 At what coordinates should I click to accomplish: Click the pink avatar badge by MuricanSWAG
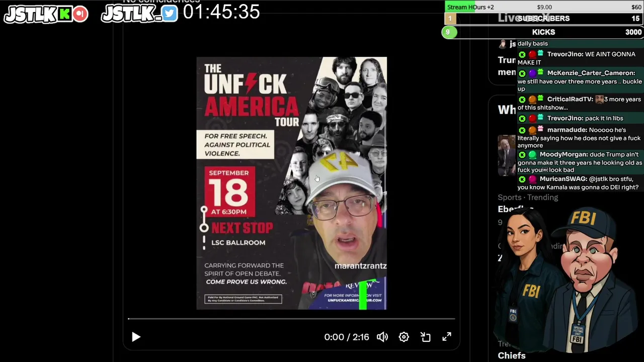pos(532,179)
